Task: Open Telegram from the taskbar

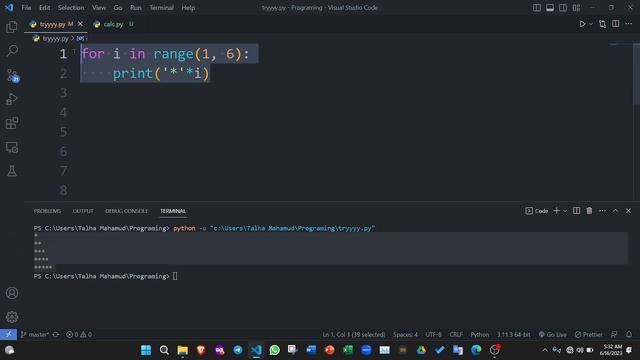Action: tap(238, 350)
